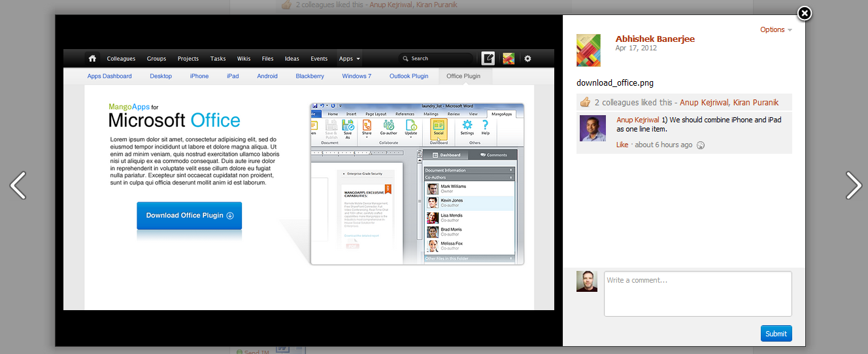
Task: Expand the Apps dropdown menu
Action: tap(350, 59)
